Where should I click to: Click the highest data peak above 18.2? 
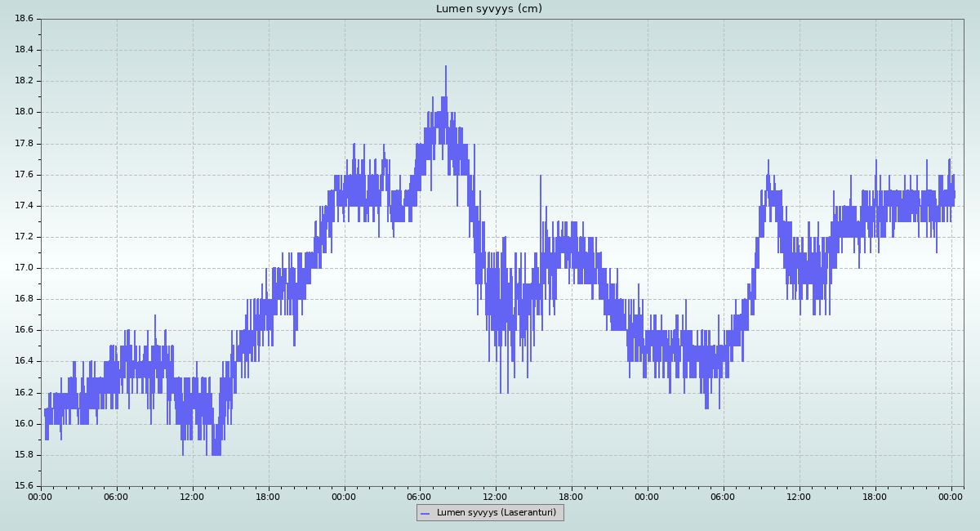click(446, 67)
